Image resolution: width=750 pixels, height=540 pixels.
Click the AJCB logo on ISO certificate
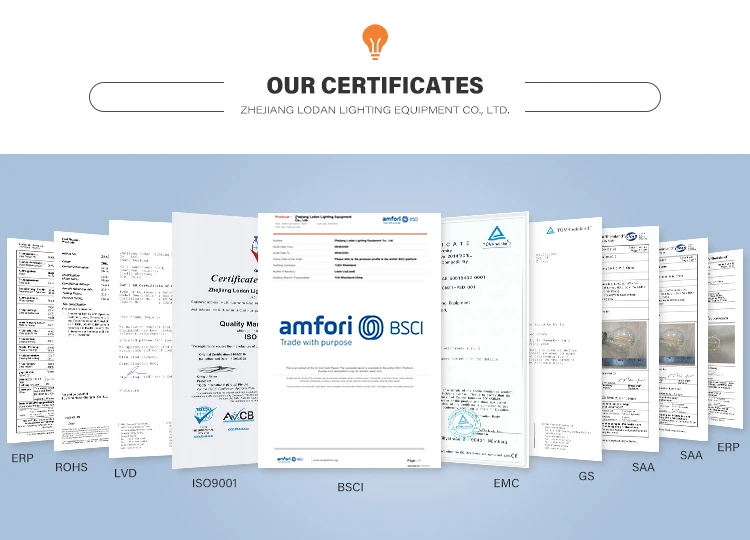coord(238,417)
